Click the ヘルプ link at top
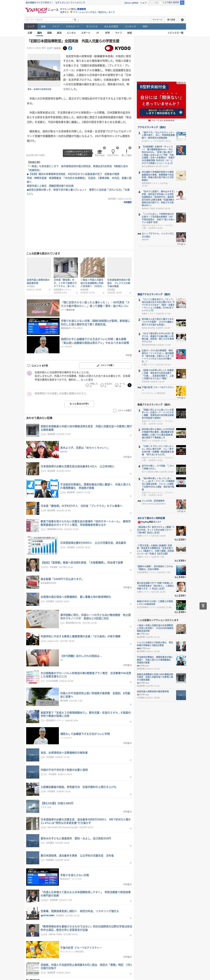Viewport: 210px width, 980px height. coord(143,3)
